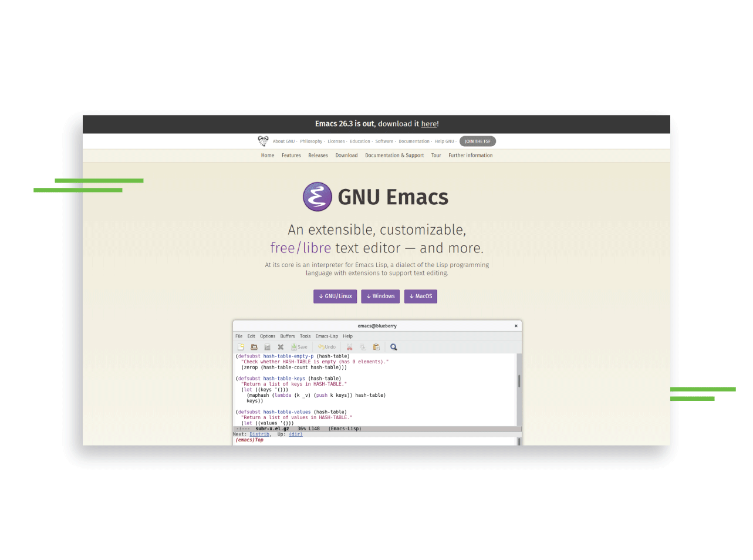Open the Buffers menu in Emacs
753x560 pixels.
point(288,336)
